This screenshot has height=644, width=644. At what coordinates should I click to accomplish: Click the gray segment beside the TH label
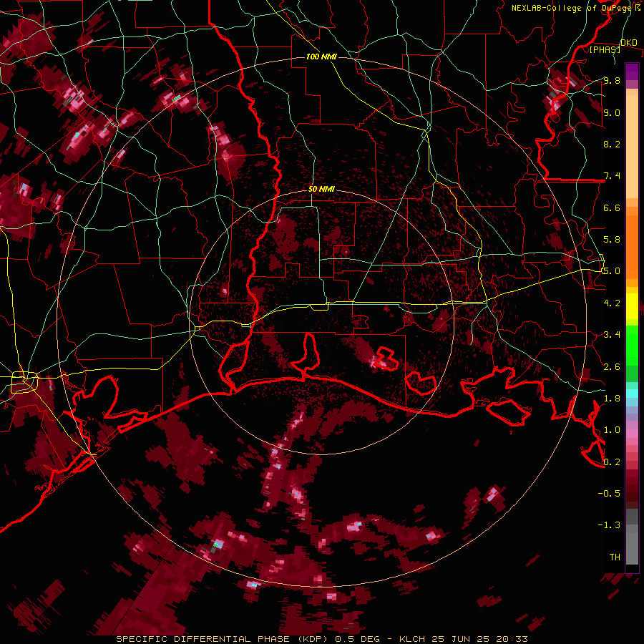(632, 550)
